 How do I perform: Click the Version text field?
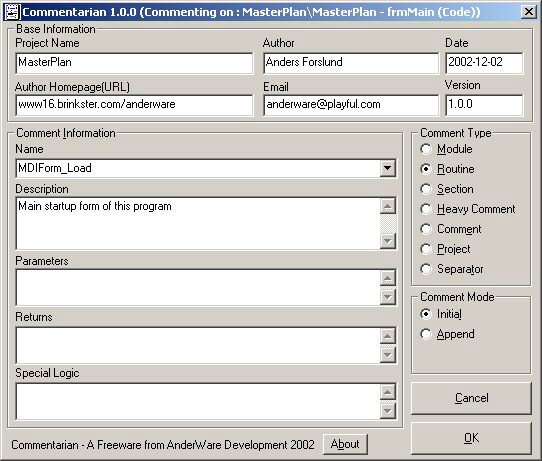(x=484, y=105)
